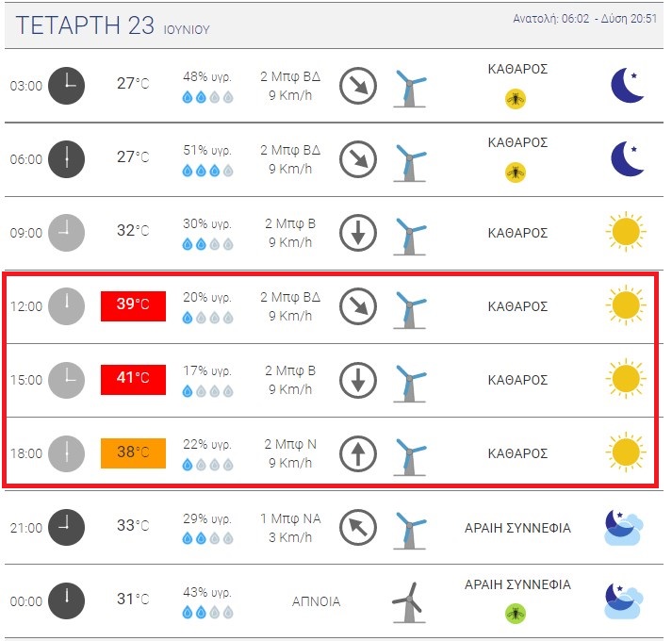Click the ΑΡΑΙΗ ΣΥΝΝΕΦΙΑ label at 21:00
Viewport: 672px width, 641px height.
pos(517,528)
